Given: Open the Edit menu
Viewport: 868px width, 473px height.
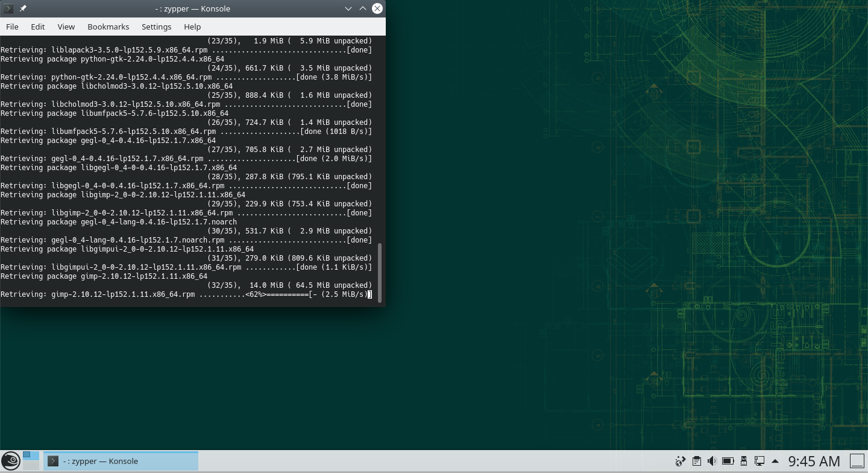Looking at the screenshot, I should coord(38,27).
